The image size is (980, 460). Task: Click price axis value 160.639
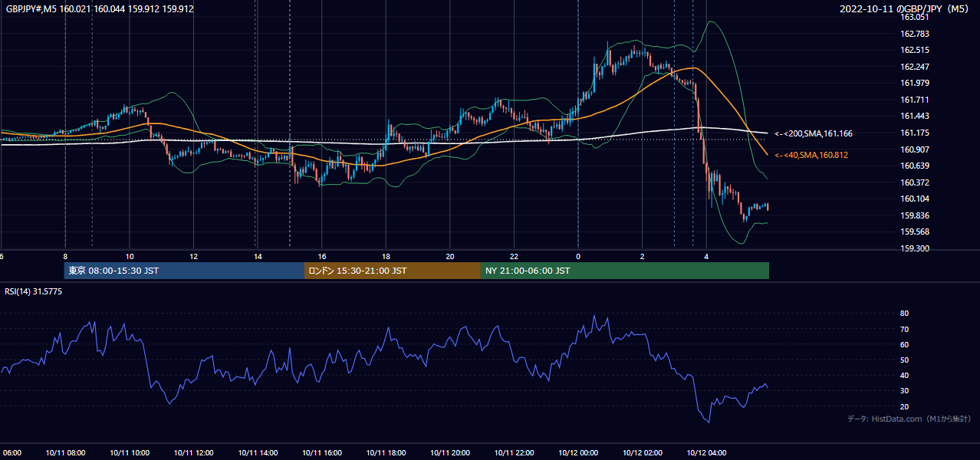pos(915,166)
